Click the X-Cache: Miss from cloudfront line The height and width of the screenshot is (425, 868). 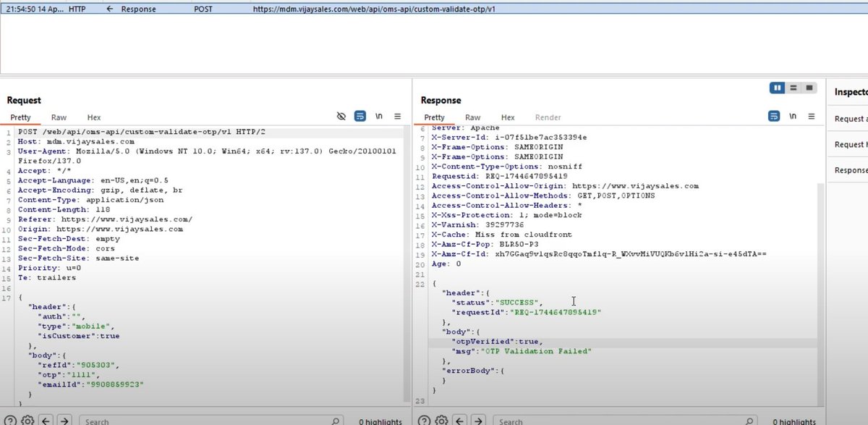pyautogui.click(x=502, y=235)
